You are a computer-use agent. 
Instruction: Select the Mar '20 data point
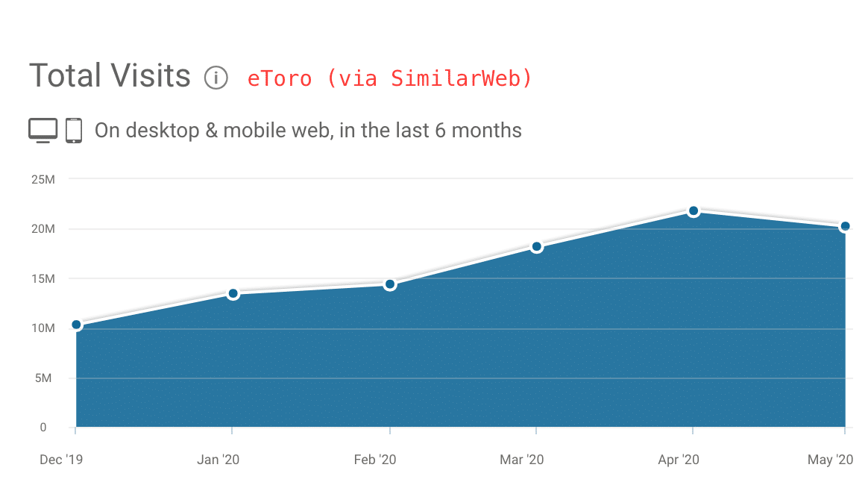(536, 246)
